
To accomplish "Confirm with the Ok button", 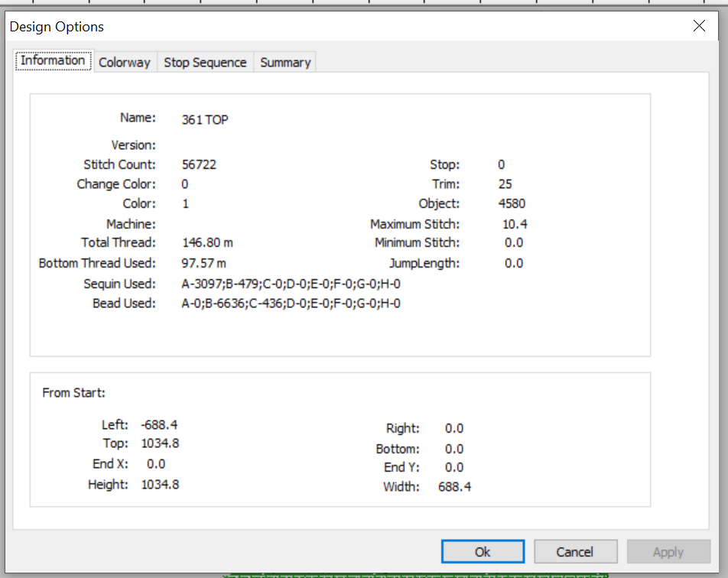I will [x=483, y=551].
